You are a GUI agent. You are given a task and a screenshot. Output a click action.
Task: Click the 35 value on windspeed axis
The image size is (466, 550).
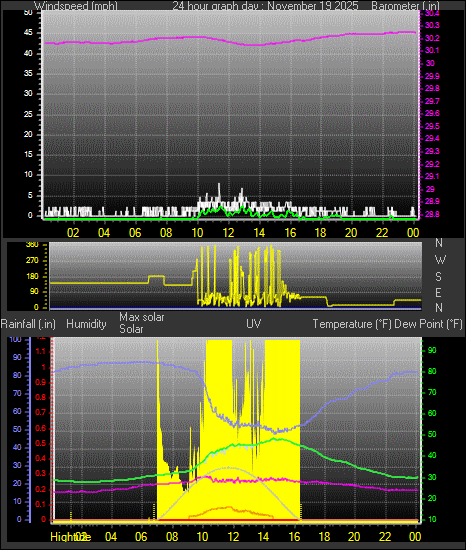28,73
